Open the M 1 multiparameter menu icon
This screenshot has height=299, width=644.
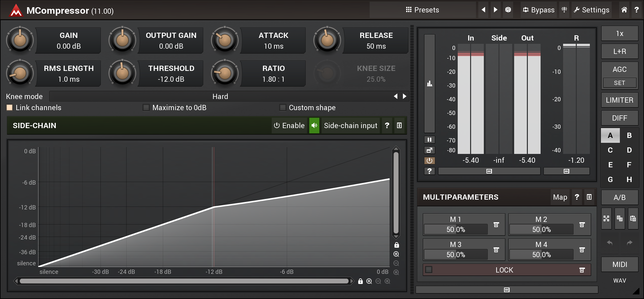496,225
